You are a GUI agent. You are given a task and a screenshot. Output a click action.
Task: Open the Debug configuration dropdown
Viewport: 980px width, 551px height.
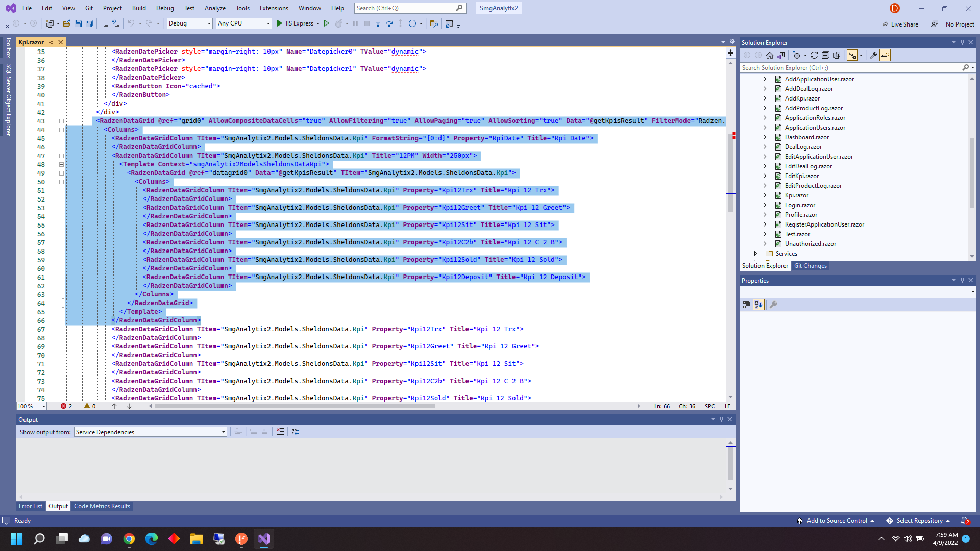coord(189,23)
